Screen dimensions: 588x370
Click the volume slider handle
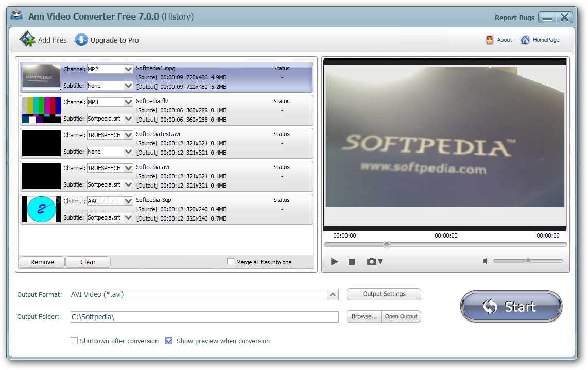pos(528,261)
